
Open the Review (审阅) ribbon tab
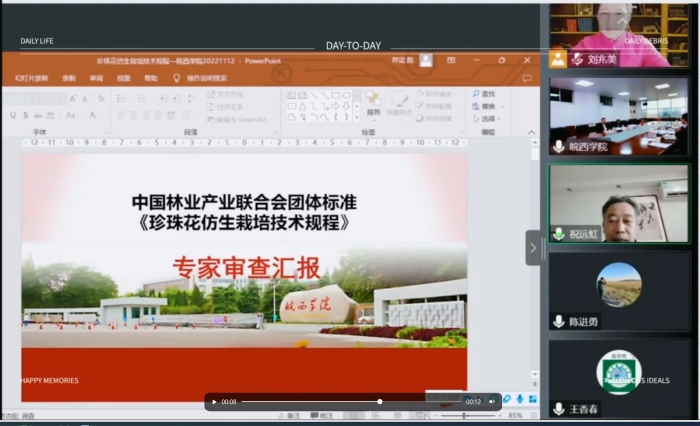point(96,77)
